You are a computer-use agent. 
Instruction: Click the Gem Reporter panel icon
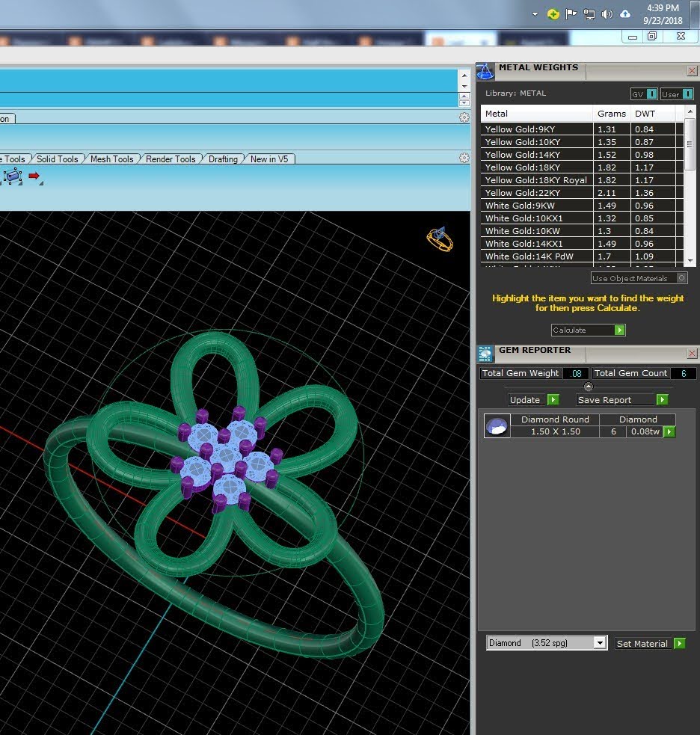tap(485, 354)
